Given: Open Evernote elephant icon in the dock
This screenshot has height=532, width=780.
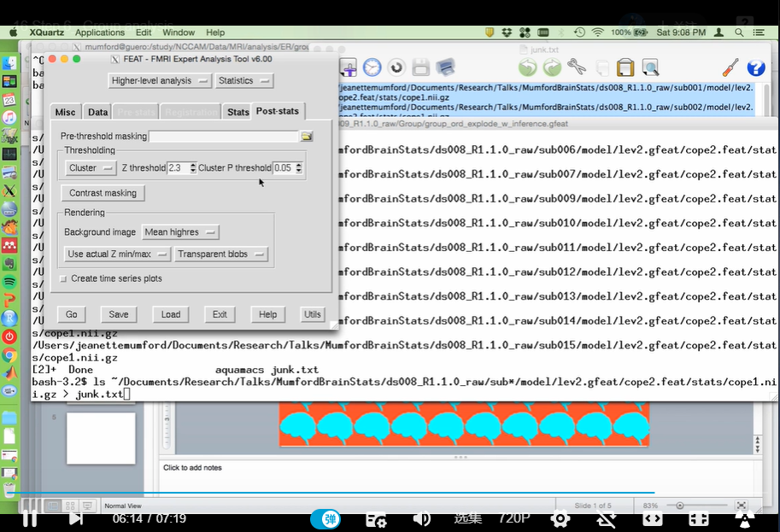Looking at the screenshot, I should coord(9,264).
